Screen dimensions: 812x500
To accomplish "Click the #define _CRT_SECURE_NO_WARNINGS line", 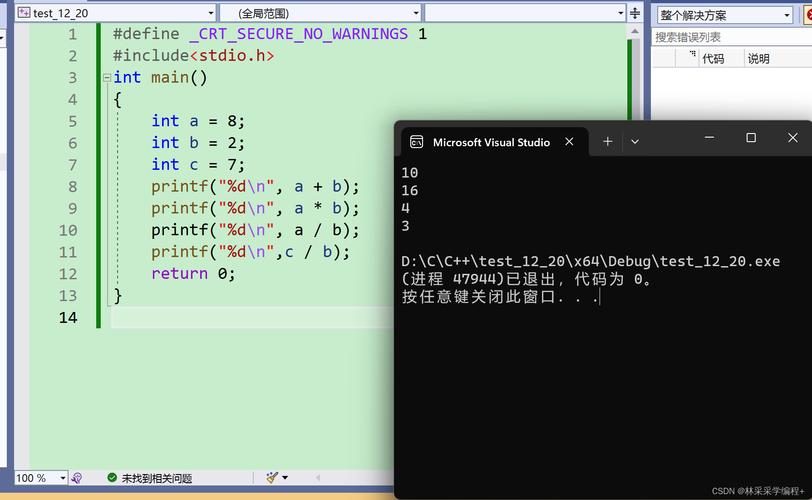I will point(270,34).
